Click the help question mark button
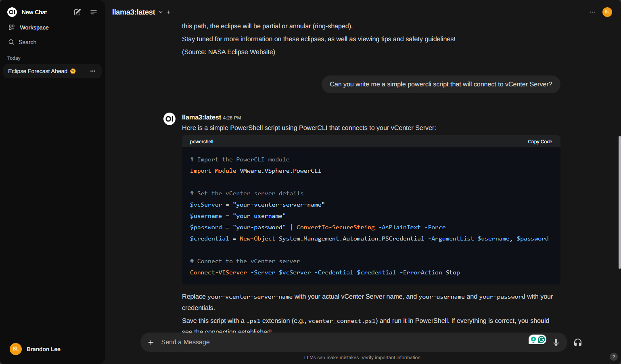Viewport: 621px width, 364px height. click(x=614, y=357)
